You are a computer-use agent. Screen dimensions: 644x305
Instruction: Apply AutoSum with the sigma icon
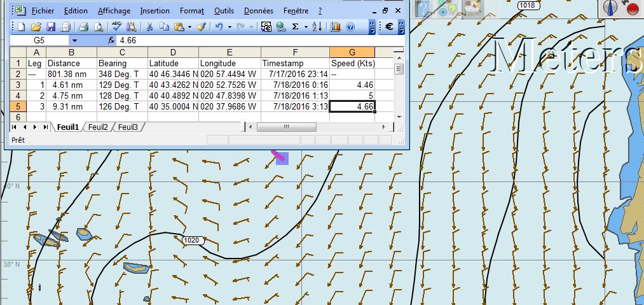(295, 27)
